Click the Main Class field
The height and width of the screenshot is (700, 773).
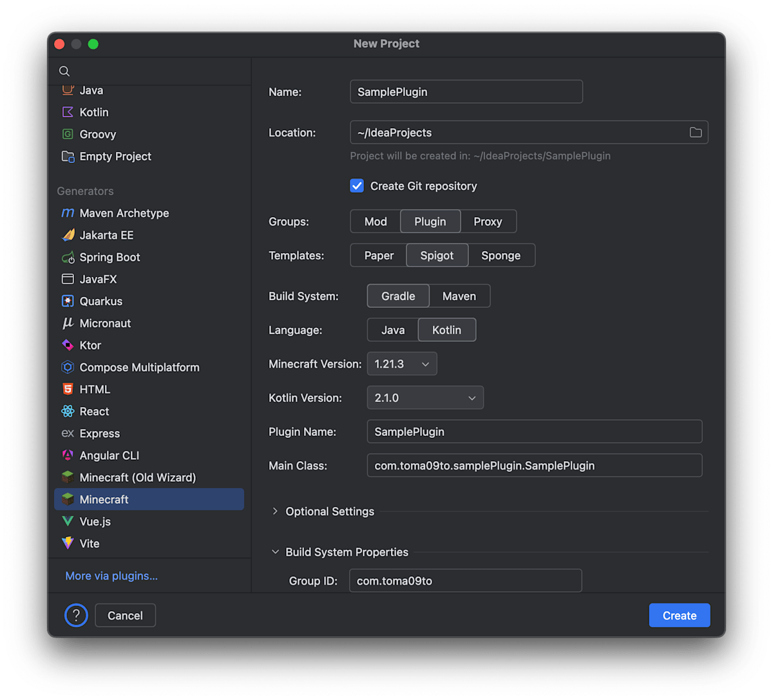[x=535, y=466]
